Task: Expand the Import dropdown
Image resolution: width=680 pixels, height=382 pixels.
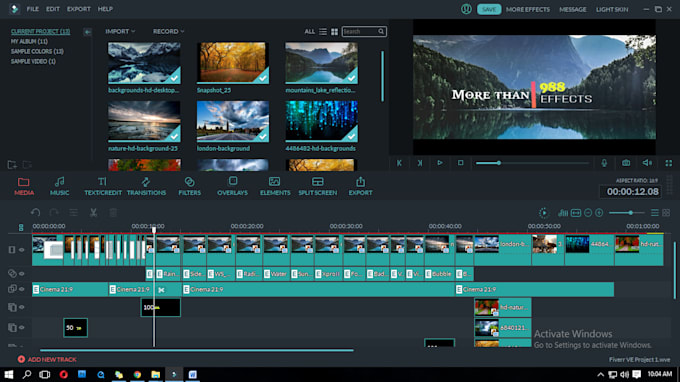Action: pos(120,31)
